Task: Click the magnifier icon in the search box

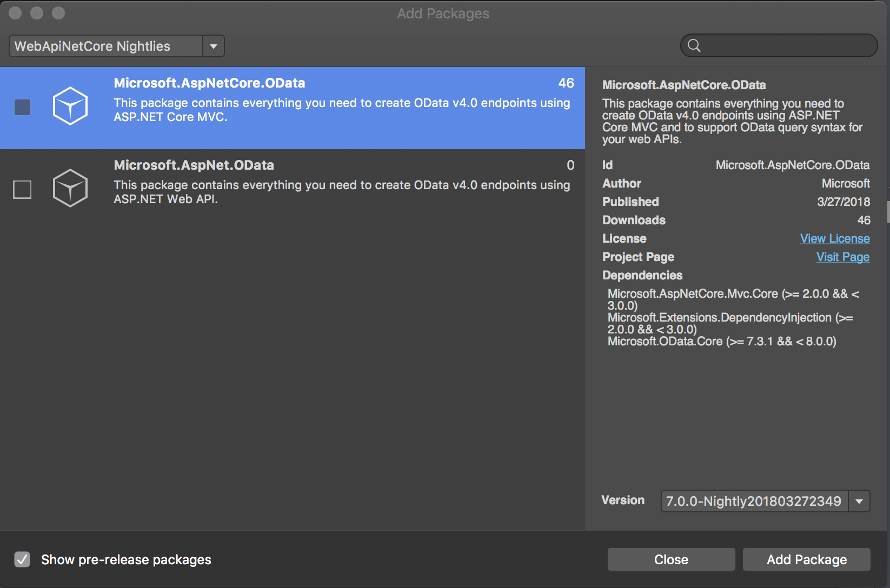Action: [x=695, y=45]
